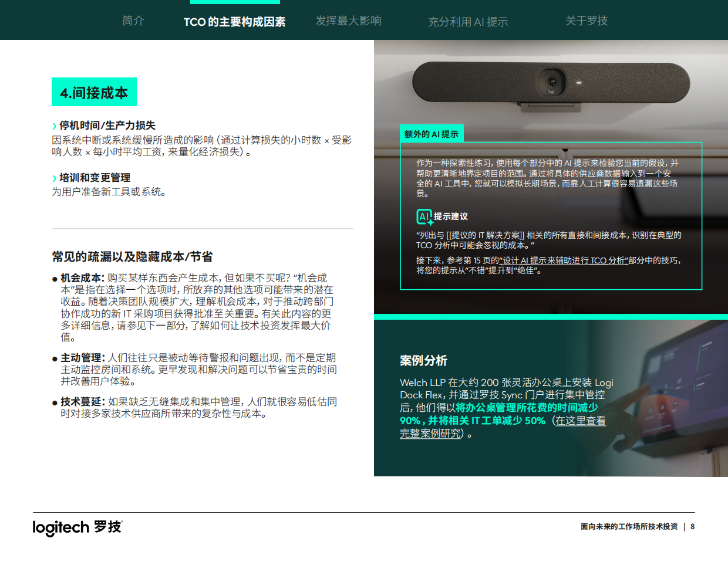This screenshot has width=728, height=562.
Task: Open the 简介 navigation tab
Action: pos(133,21)
